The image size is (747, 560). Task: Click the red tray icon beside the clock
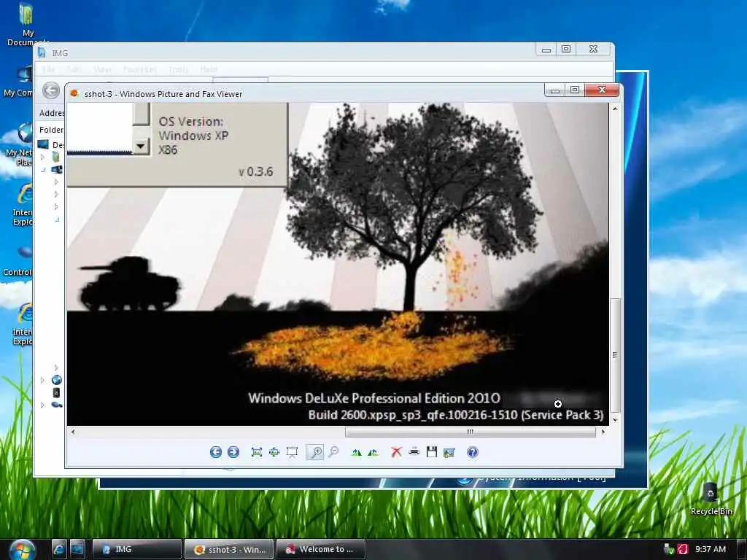click(683, 549)
